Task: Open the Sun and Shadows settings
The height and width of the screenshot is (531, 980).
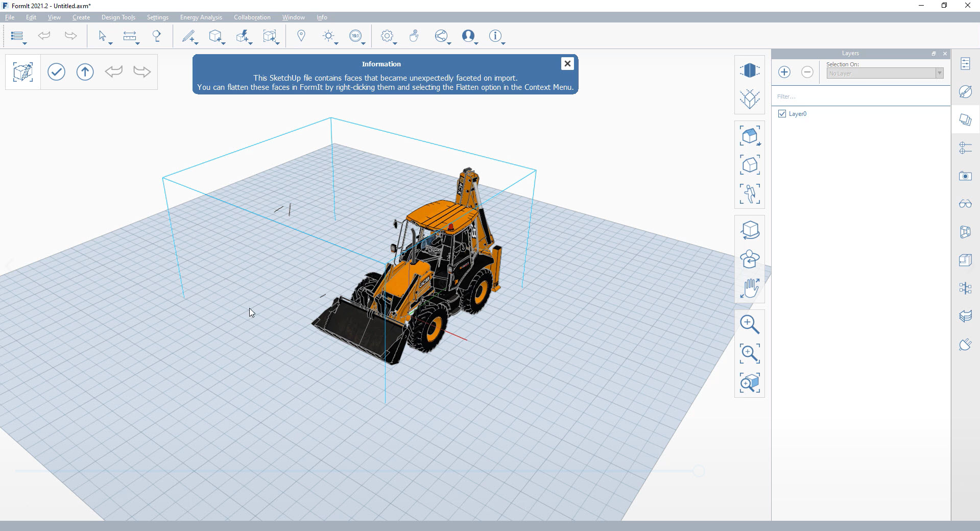Action: pyautogui.click(x=329, y=36)
